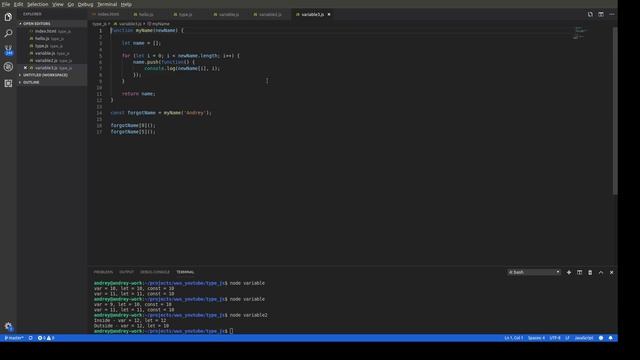Open the Help menu
The width and height of the screenshot is (640, 360).
[x=126, y=4]
